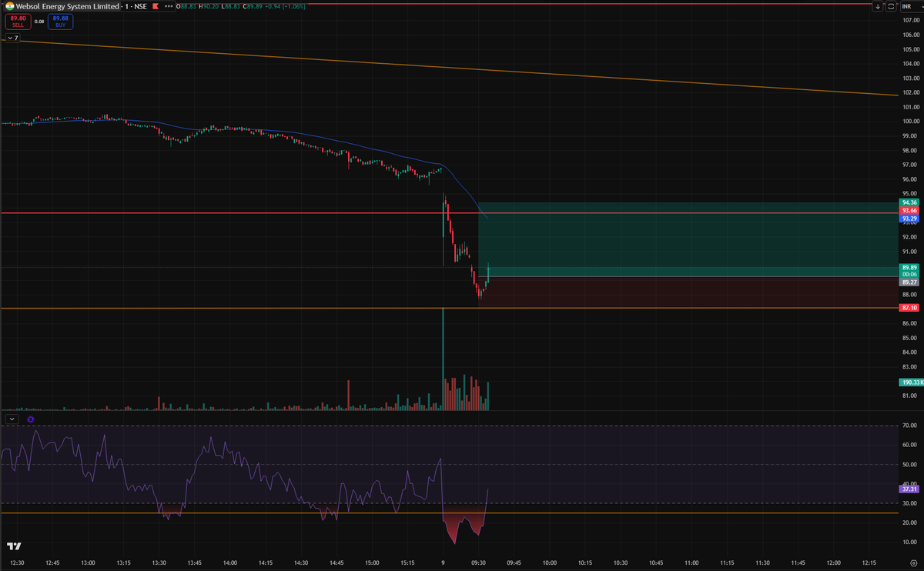Click the H90.20 high value in the legend

tap(209, 6)
